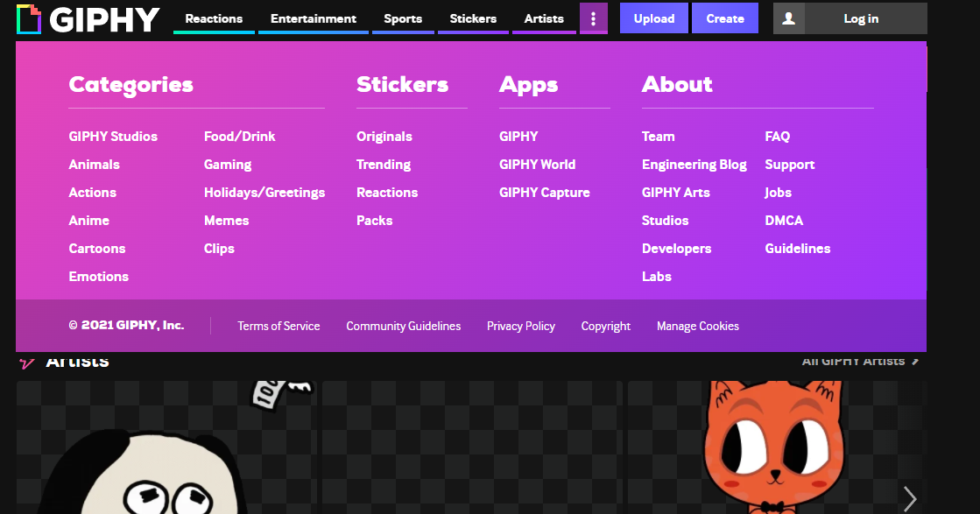This screenshot has height=514, width=980.
Task: Open the Entertainment nav tab
Action: pyautogui.click(x=314, y=18)
